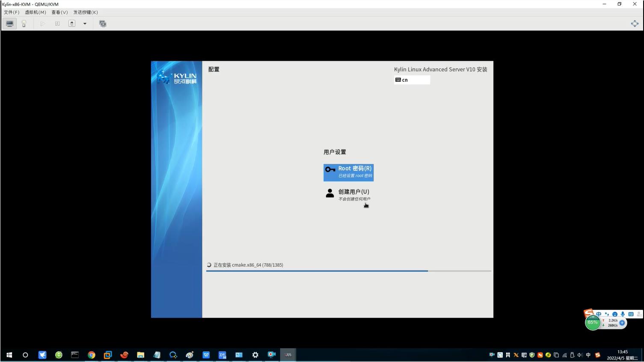Open the blue translate-style app in taskbar

click(x=223, y=355)
